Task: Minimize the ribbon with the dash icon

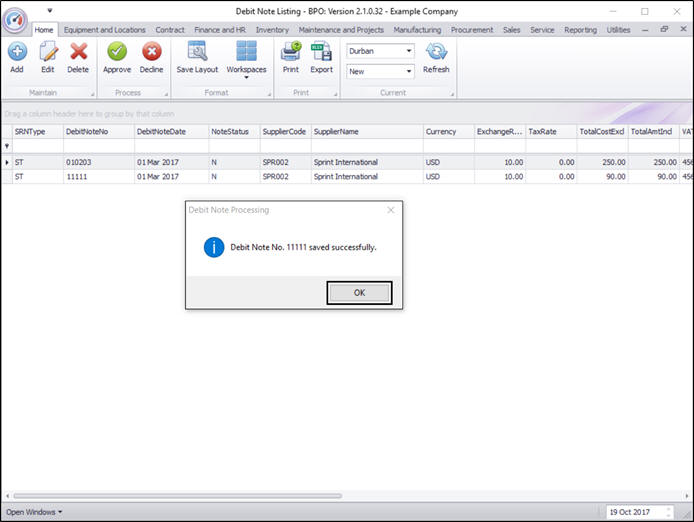Action: 645,30
